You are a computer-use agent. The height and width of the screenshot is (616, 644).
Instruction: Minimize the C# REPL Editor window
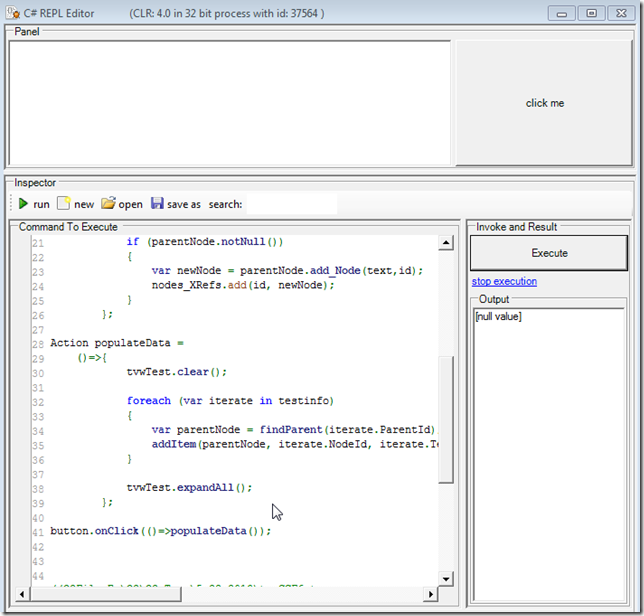[561, 14]
